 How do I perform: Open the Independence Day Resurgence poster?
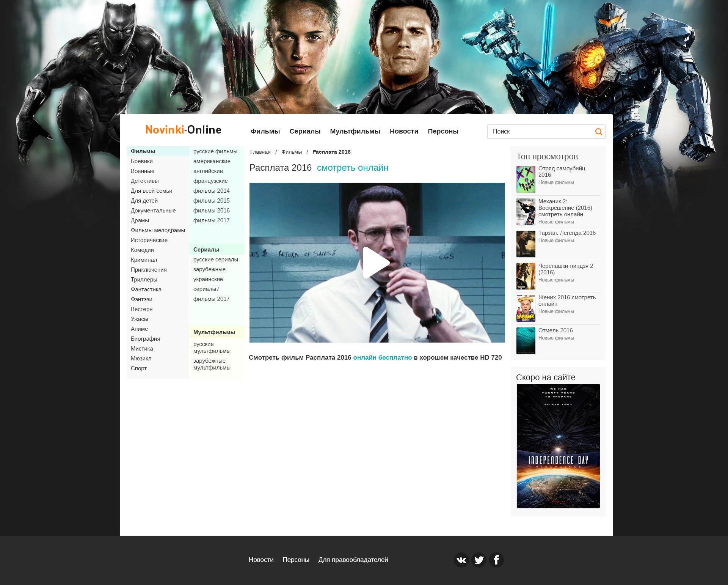(558, 446)
